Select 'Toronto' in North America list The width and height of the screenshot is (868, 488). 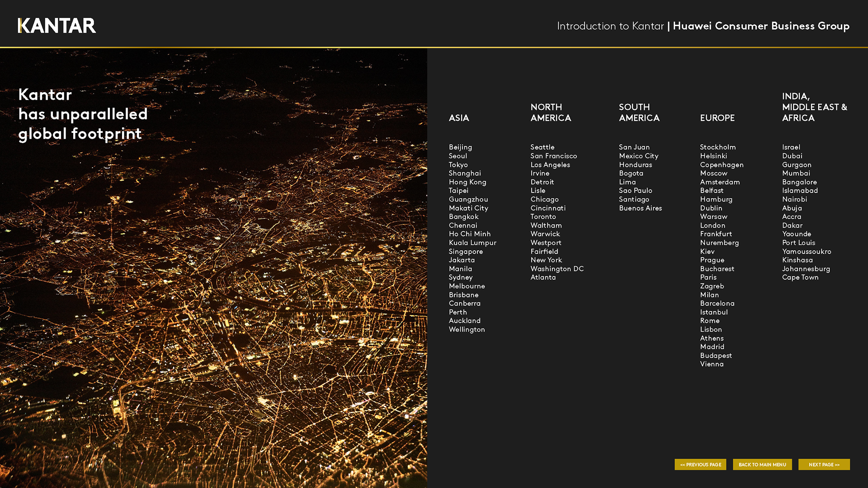543,217
